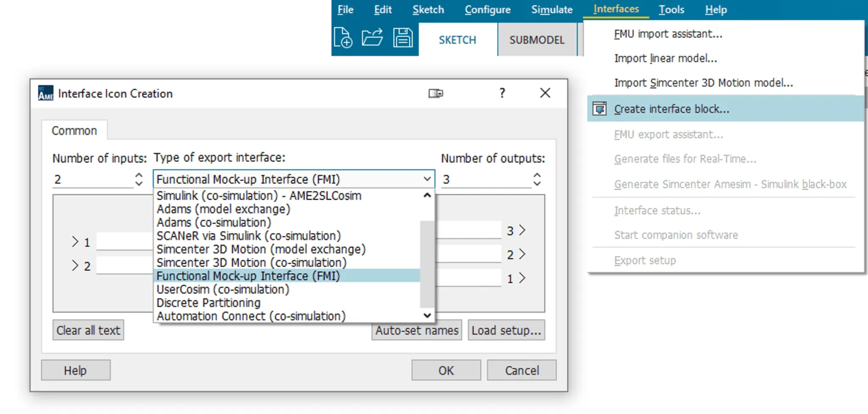This screenshot has height=414, width=868.
Task: Select Adams (model exchange) option
Action: coord(287,209)
